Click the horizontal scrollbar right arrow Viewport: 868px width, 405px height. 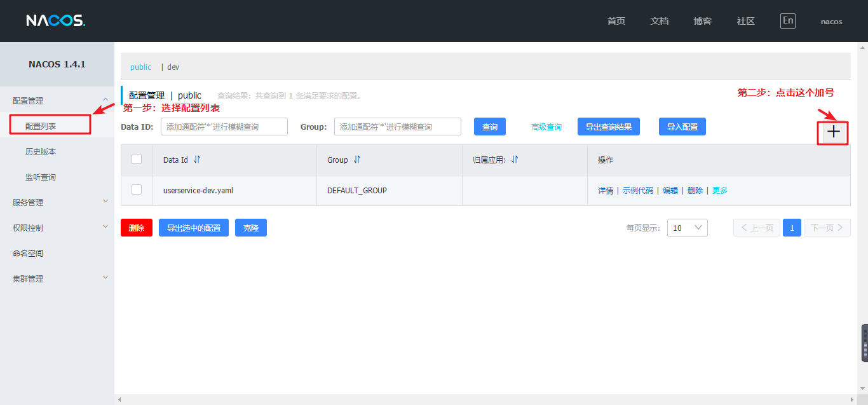click(851, 400)
